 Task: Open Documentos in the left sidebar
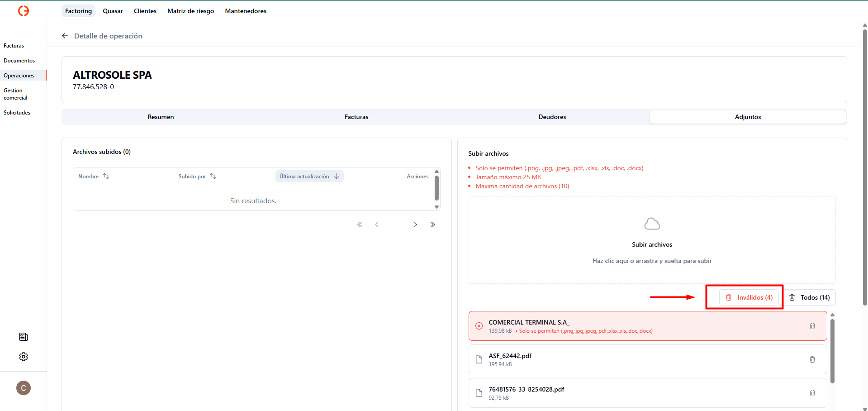(x=19, y=61)
